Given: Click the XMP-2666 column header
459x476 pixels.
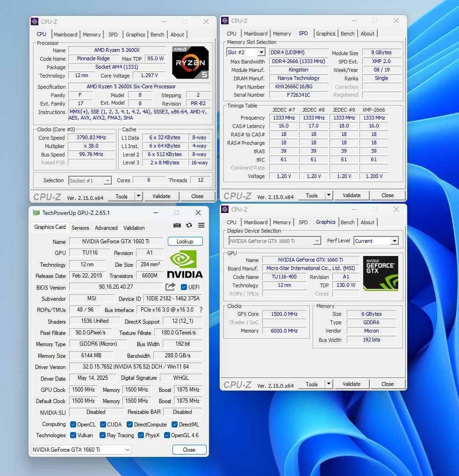Looking at the screenshot, I should point(373,110).
